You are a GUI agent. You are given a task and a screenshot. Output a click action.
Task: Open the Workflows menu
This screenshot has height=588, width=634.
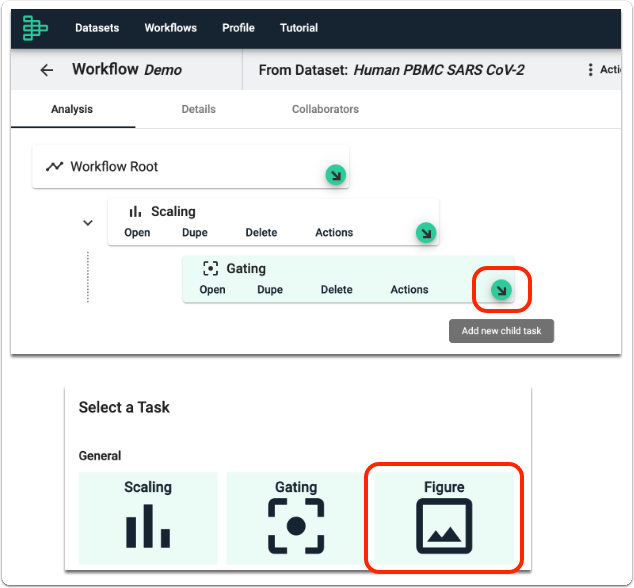171,27
